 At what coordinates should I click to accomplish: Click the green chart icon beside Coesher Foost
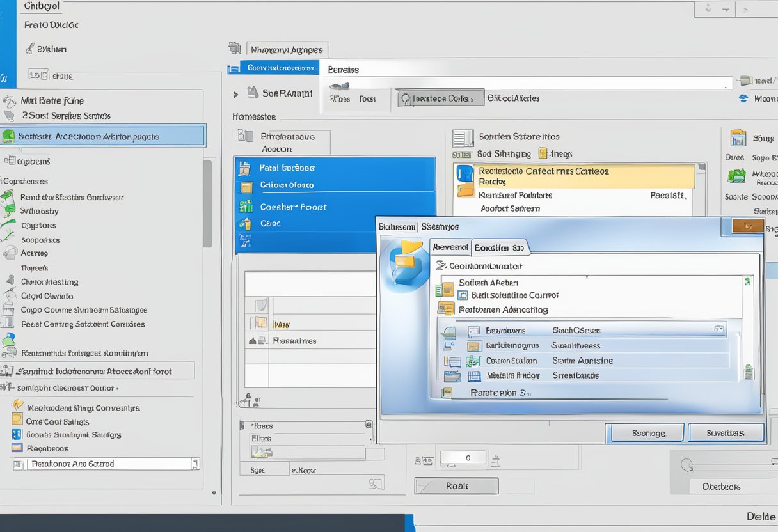click(245, 206)
